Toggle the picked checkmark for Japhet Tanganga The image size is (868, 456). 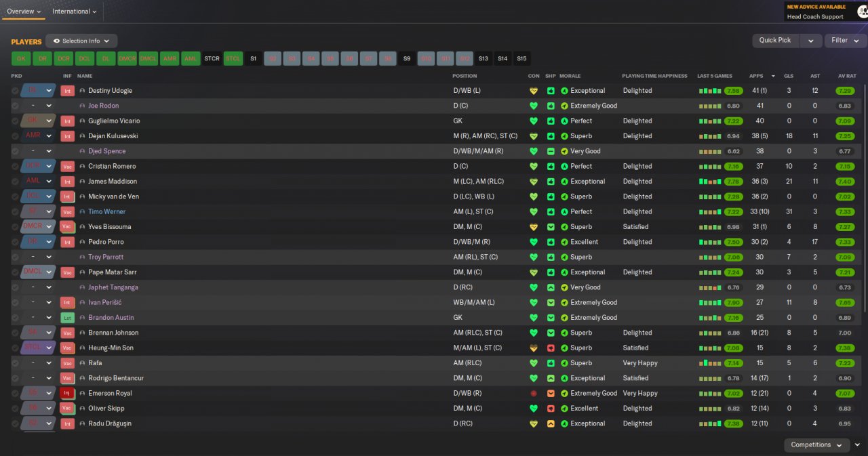point(15,287)
